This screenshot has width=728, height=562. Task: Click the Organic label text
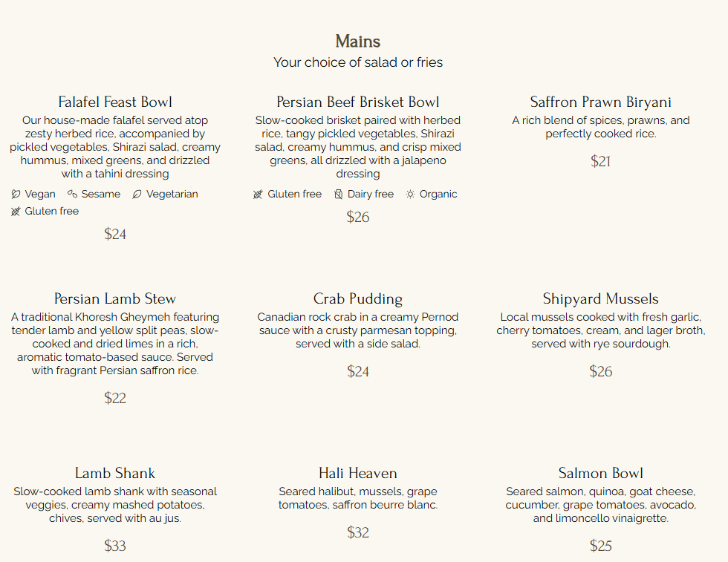438,194
